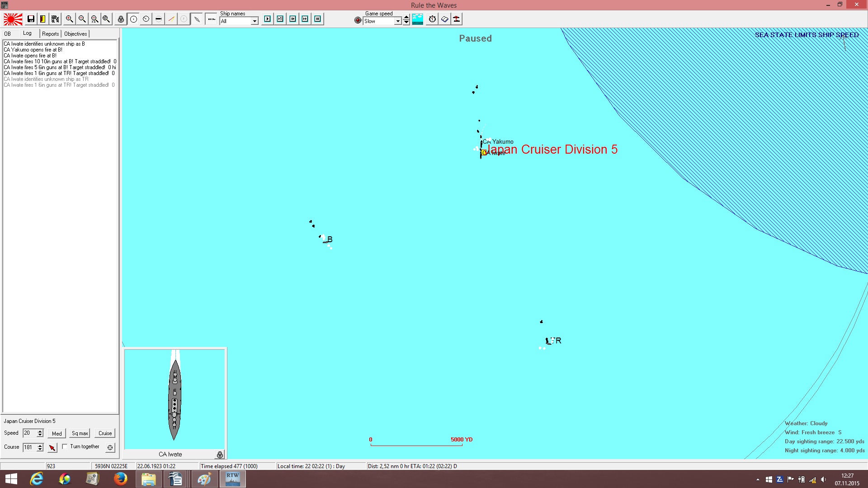The image size is (868, 488).
Task: Toggle the Turn together checkbox
Action: coord(65,446)
